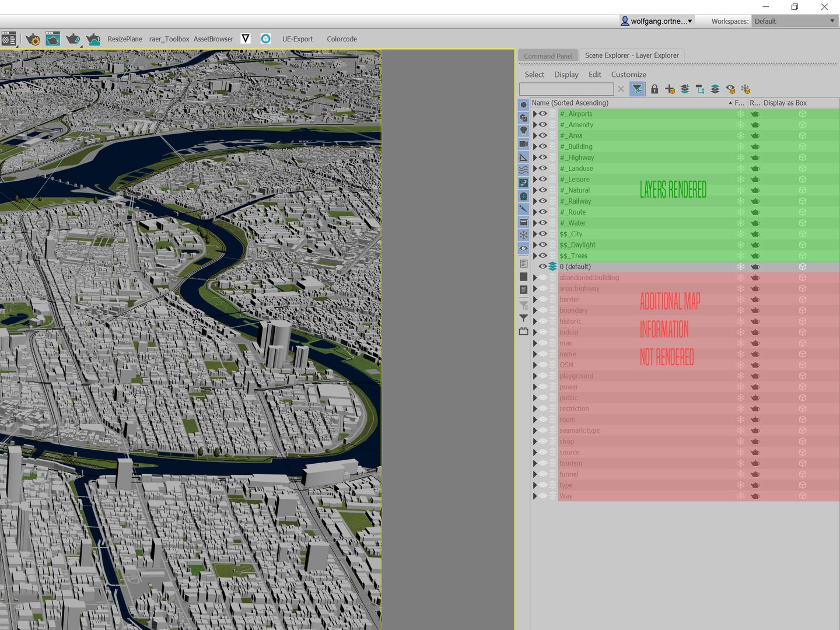Open Rendered Frame Window icon
Image resolution: width=840 pixels, height=630 pixels.
click(52, 39)
